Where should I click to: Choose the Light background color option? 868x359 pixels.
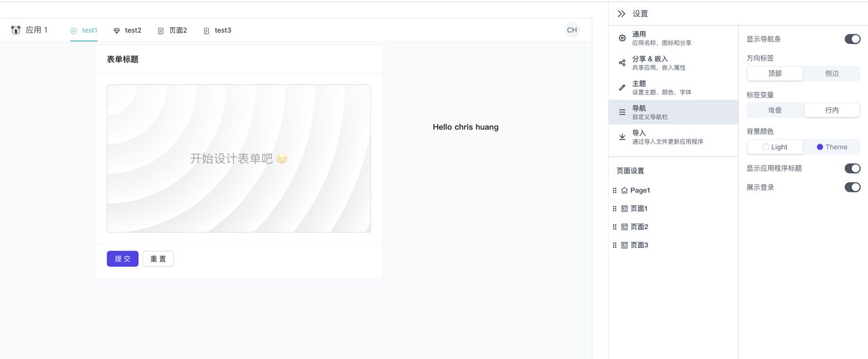pyautogui.click(x=775, y=147)
